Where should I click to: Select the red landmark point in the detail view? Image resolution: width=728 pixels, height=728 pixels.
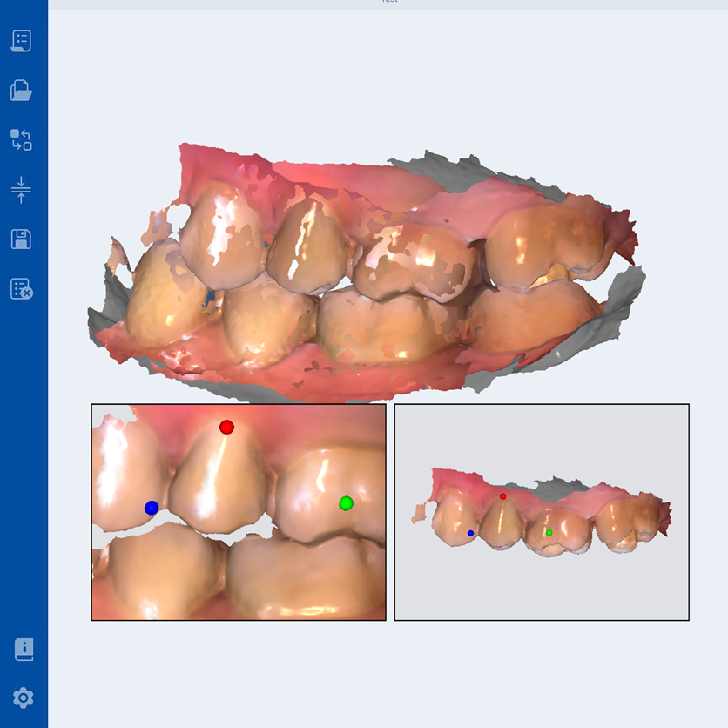(x=226, y=426)
